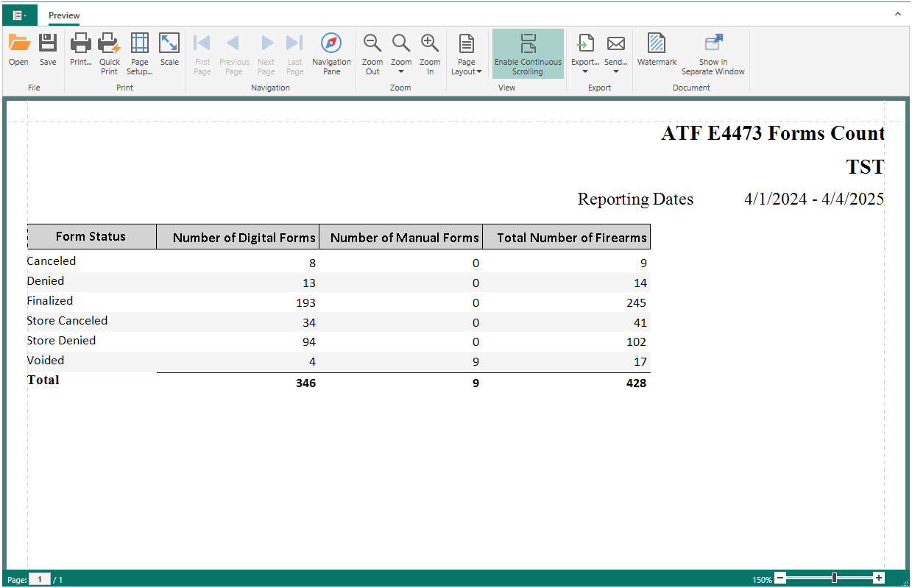This screenshot has width=912, height=588.
Task: Save the report using the Save icon
Action: tap(48, 50)
